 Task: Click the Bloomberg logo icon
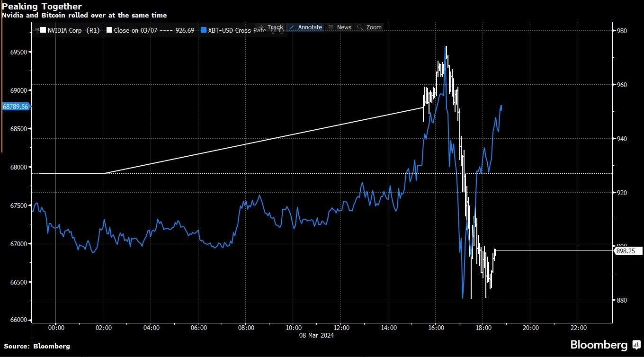(x=636, y=345)
